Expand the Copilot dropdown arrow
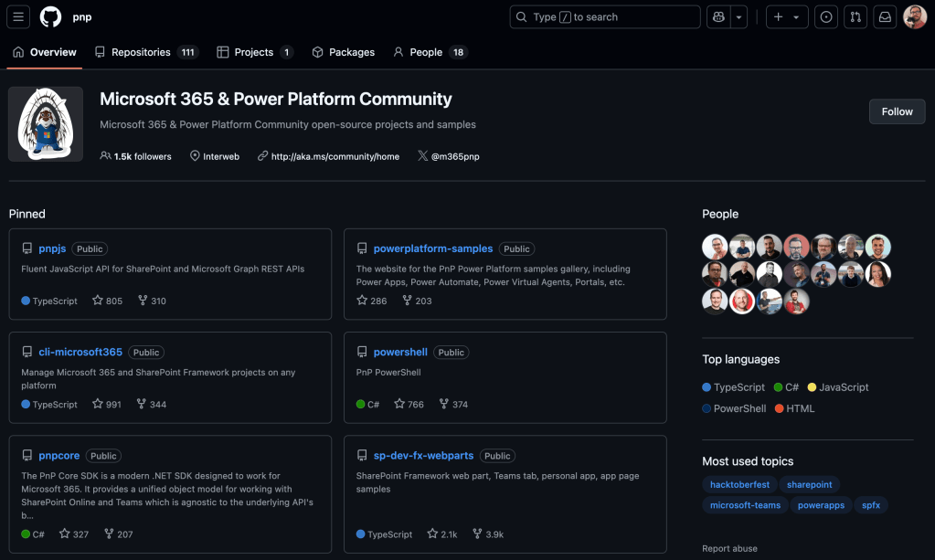This screenshot has height=560, width=935. click(738, 16)
